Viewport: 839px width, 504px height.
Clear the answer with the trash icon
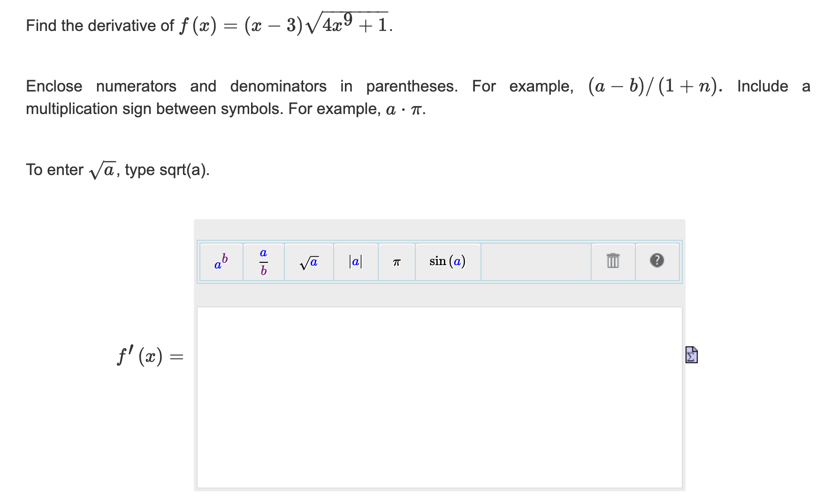612,262
